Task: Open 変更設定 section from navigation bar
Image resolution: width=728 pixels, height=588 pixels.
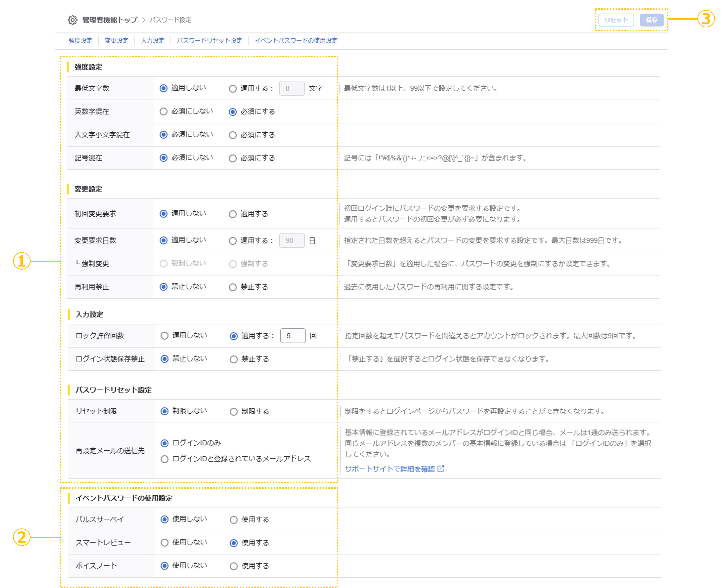Action: click(x=117, y=41)
